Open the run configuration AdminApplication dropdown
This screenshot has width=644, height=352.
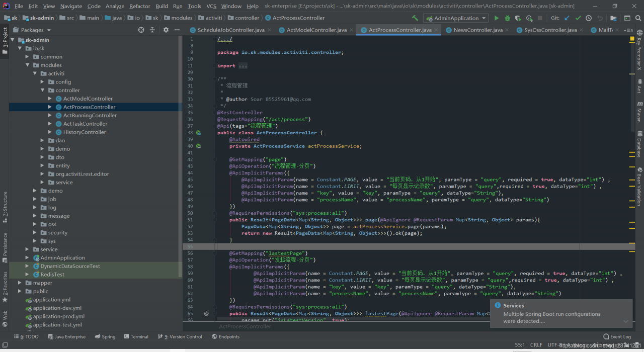(456, 18)
